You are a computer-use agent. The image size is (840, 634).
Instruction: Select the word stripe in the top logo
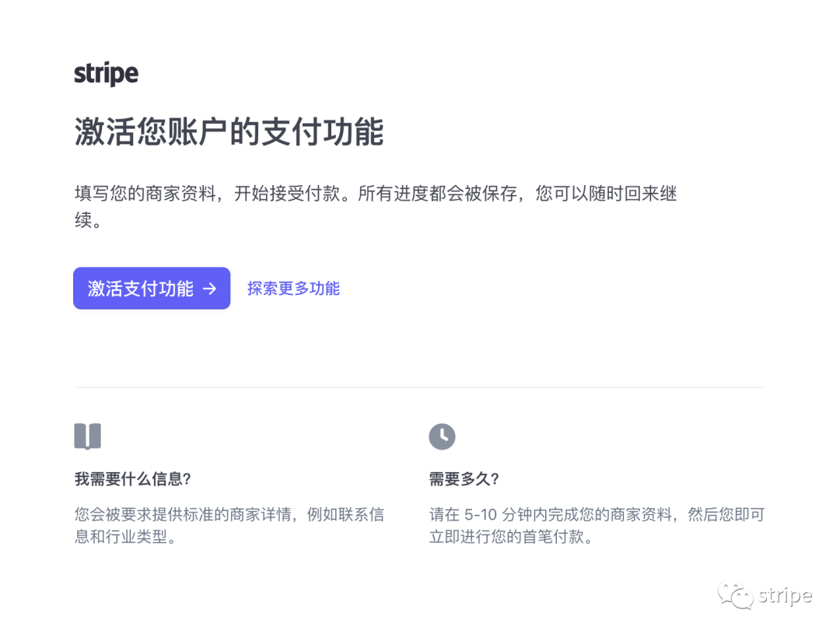(106, 73)
